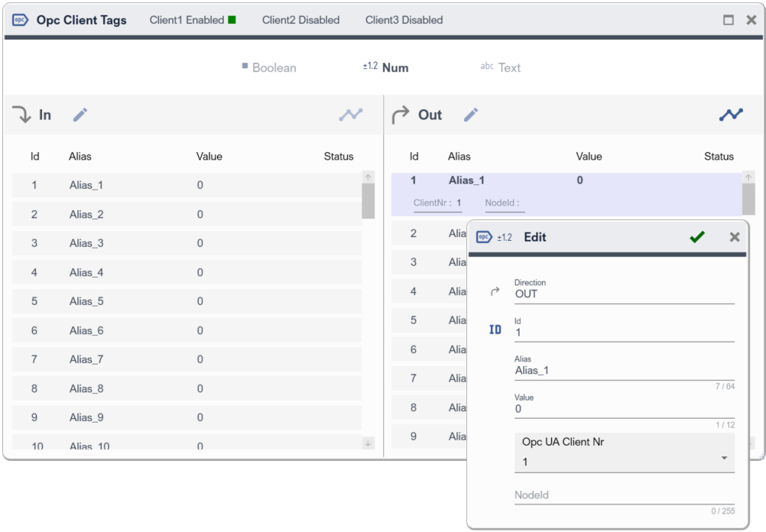The height and width of the screenshot is (532, 766).
Task: Switch to the Boolean tag type tab
Action: click(x=268, y=67)
